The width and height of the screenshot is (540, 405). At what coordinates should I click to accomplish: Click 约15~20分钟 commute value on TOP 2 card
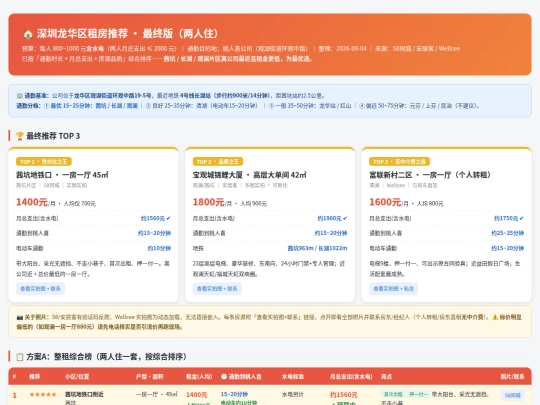[331, 233]
